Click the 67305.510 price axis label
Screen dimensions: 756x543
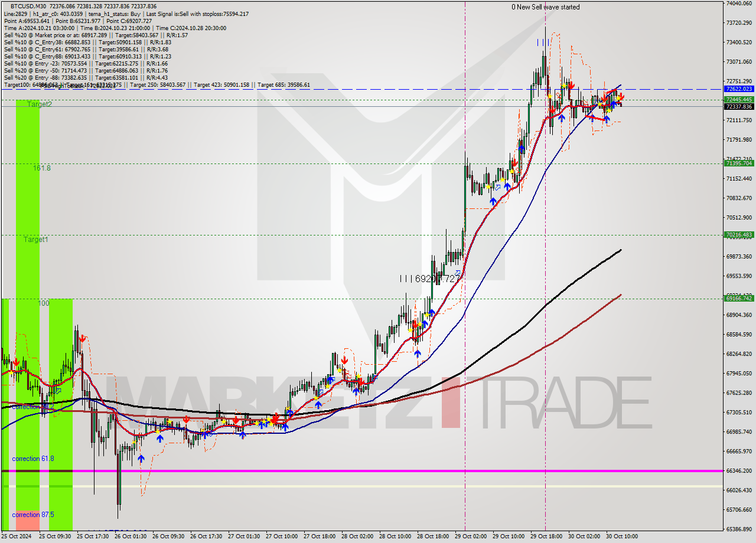tap(739, 413)
